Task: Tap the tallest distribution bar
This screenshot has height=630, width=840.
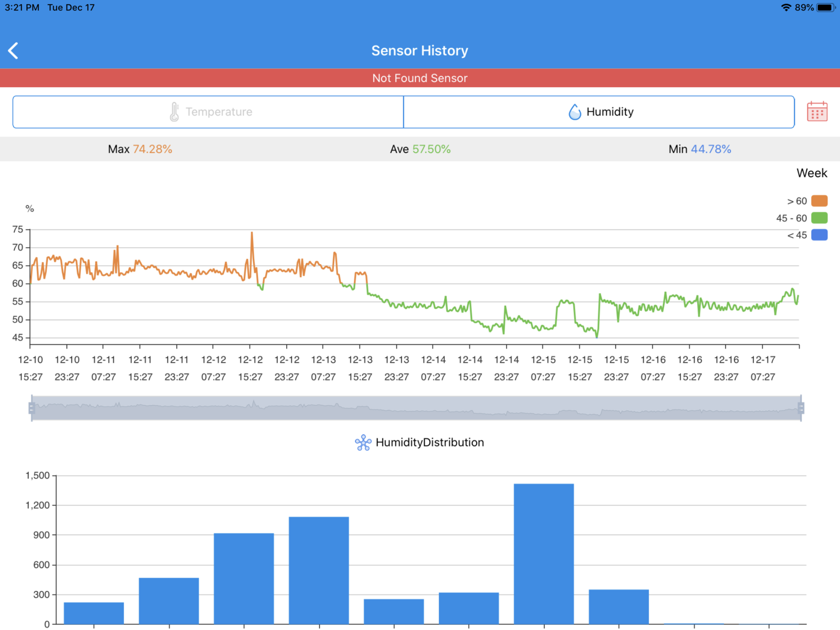Action: click(544, 554)
